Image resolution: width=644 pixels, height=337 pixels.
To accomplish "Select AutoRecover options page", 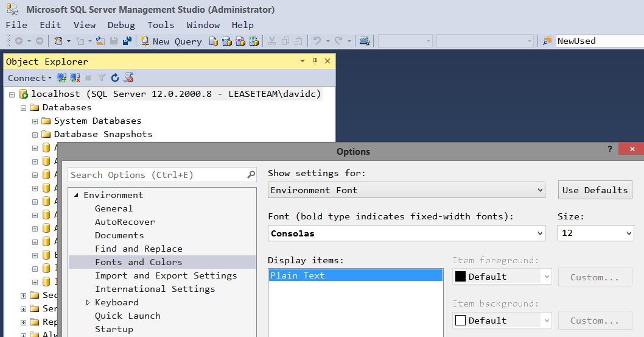I will pyautogui.click(x=125, y=222).
